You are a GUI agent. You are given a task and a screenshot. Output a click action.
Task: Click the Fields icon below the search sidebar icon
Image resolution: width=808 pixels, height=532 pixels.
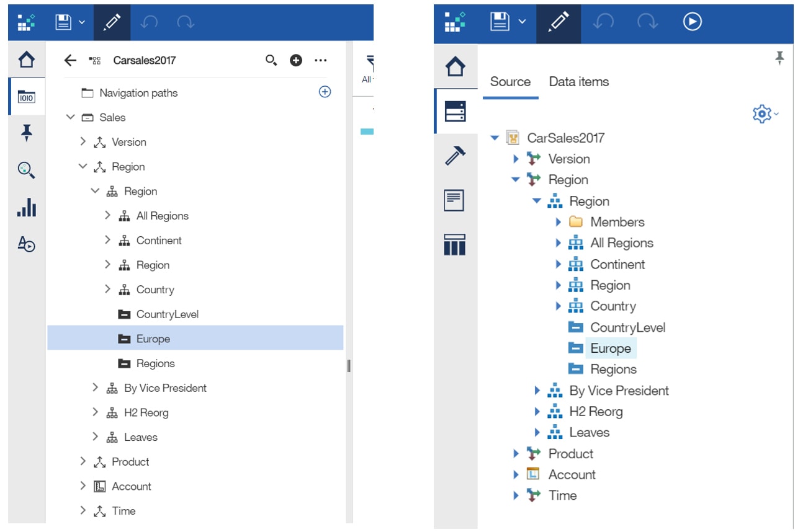[26, 246]
